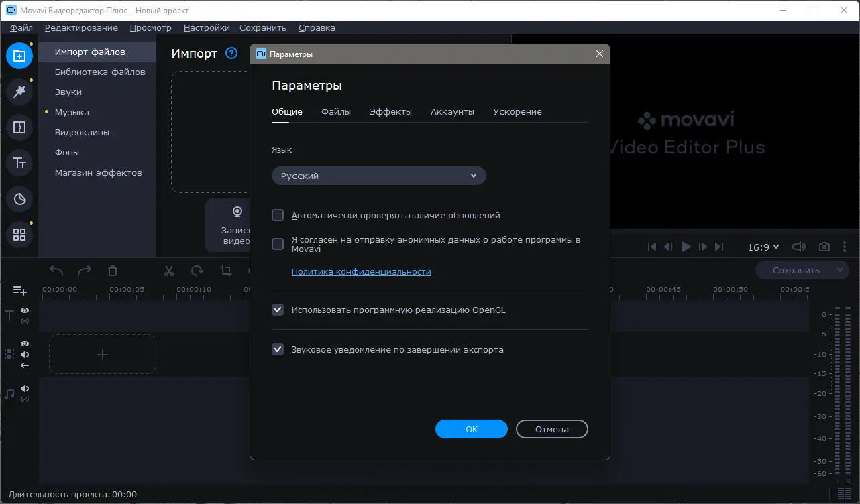Open the Справка menu
Screen dimensions: 860x504
(x=317, y=27)
